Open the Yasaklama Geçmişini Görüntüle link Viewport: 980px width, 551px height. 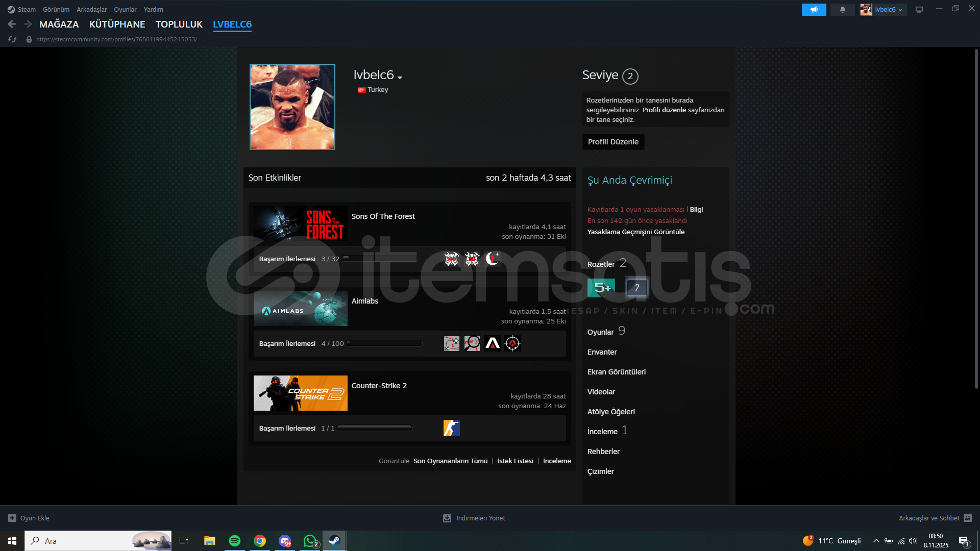click(635, 232)
